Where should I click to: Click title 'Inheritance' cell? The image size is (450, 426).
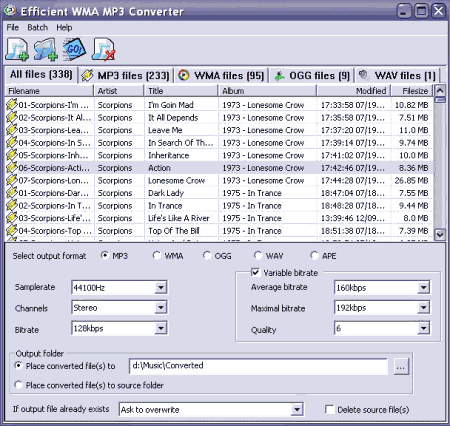point(168,155)
